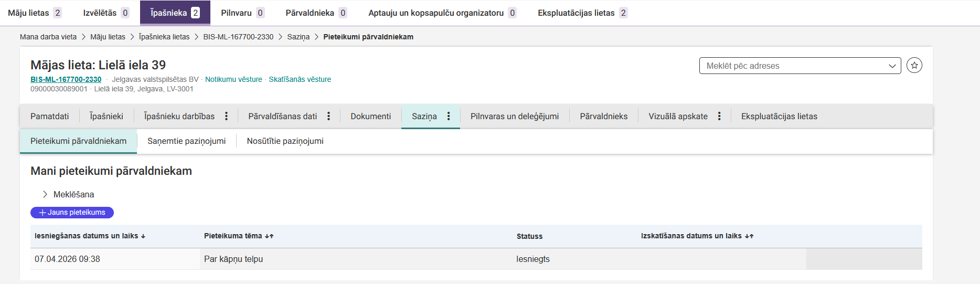Open the Skatīšanās vēsture link
This screenshot has width=980, height=284.
[300, 79]
